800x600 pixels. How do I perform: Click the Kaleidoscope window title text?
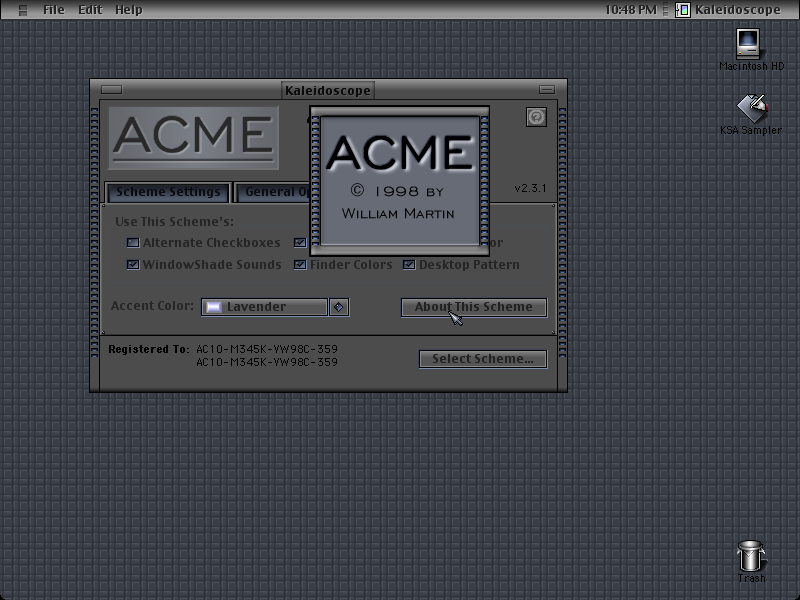(x=328, y=90)
